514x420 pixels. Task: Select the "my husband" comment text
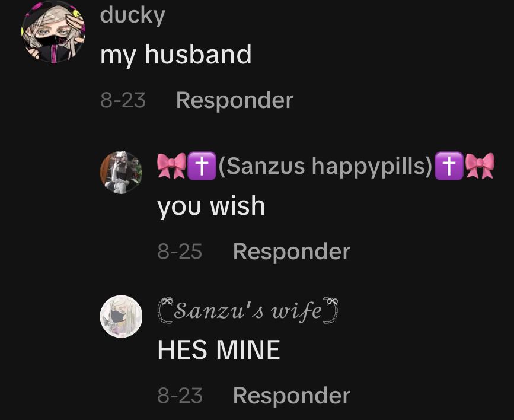(x=175, y=55)
